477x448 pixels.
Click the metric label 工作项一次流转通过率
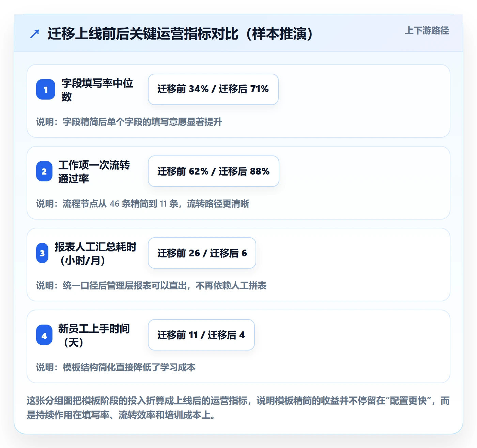94,171
